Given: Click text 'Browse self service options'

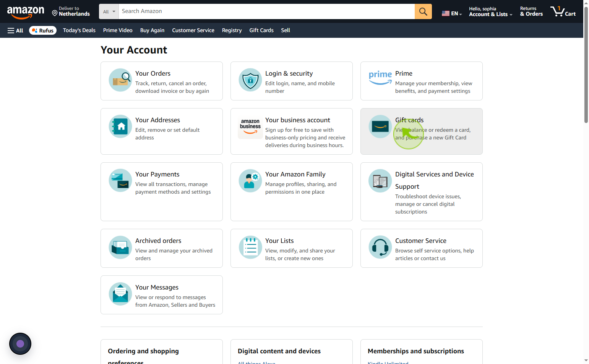Looking at the screenshot, I should click(428, 251).
